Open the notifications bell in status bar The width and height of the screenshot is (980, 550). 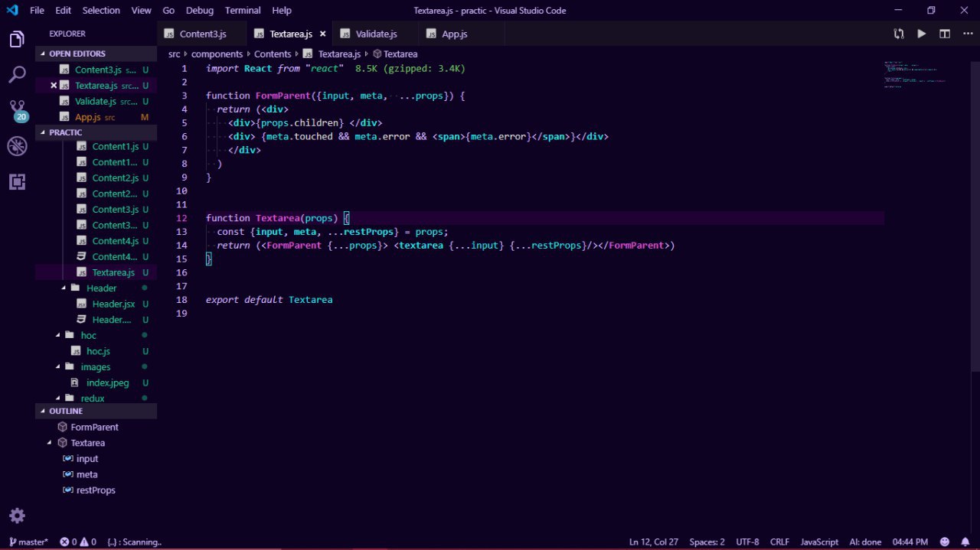[x=966, y=542]
